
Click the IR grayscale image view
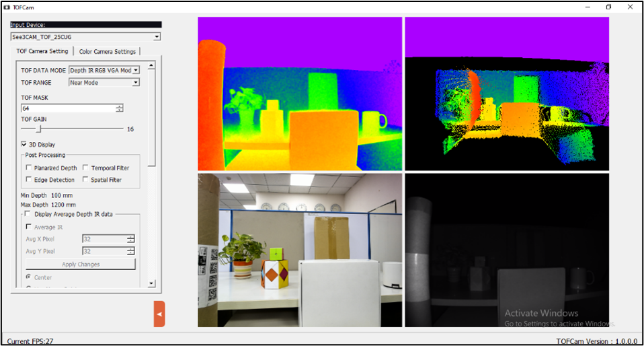[506, 250]
